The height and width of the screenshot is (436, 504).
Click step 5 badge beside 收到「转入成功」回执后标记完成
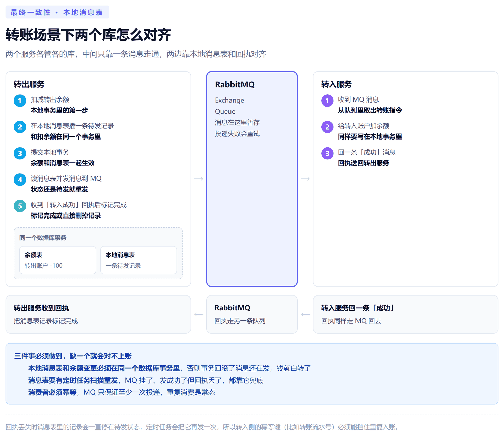20,206
